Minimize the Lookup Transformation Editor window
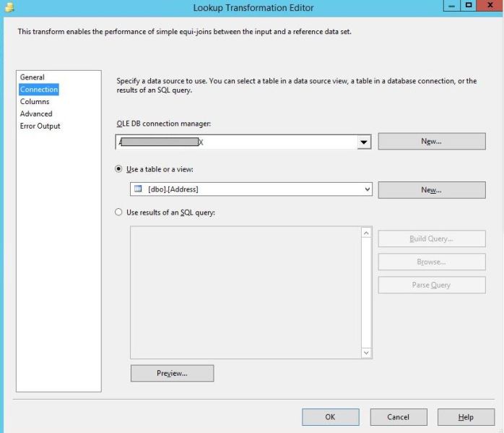The image size is (504, 433). (x=451, y=6)
